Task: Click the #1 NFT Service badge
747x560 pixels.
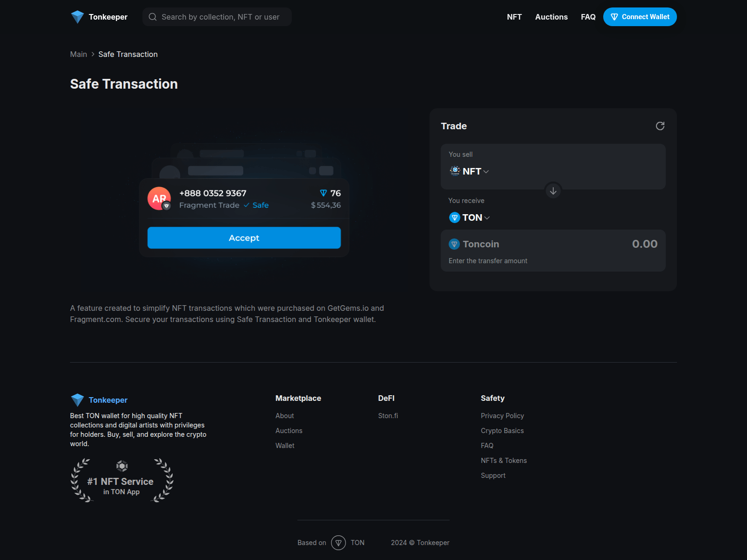Action: pyautogui.click(x=122, y=480)
